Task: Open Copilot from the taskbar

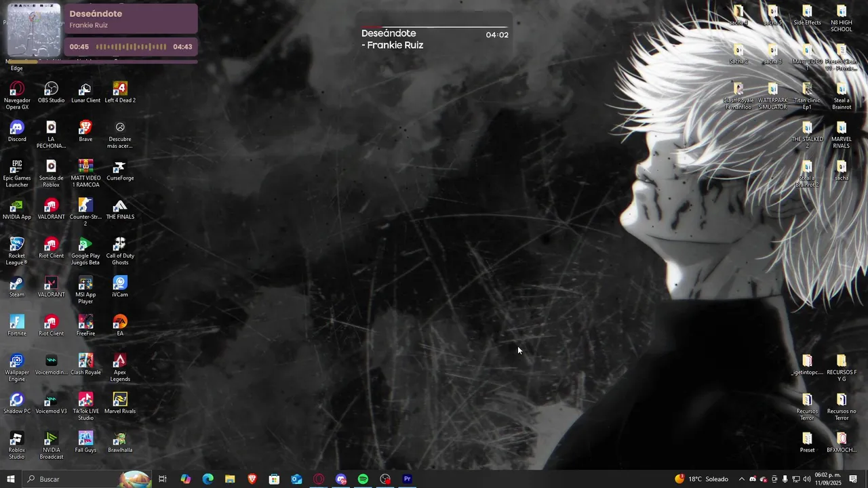Action: 185,479
